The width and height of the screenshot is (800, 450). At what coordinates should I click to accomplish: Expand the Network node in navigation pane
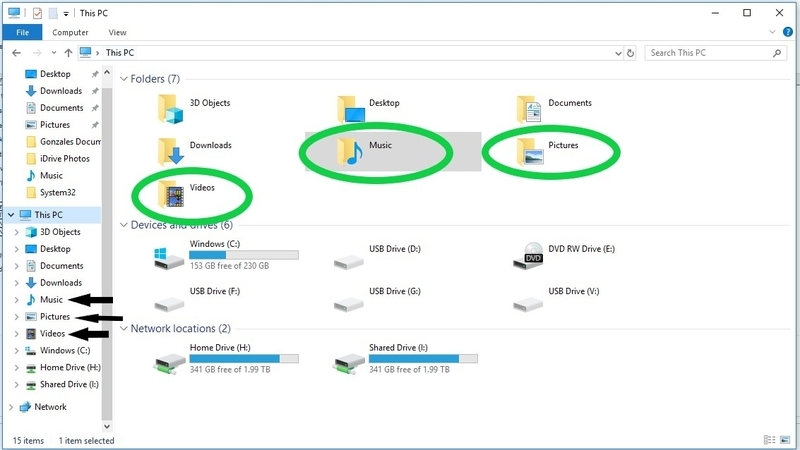tap(11, 407)
